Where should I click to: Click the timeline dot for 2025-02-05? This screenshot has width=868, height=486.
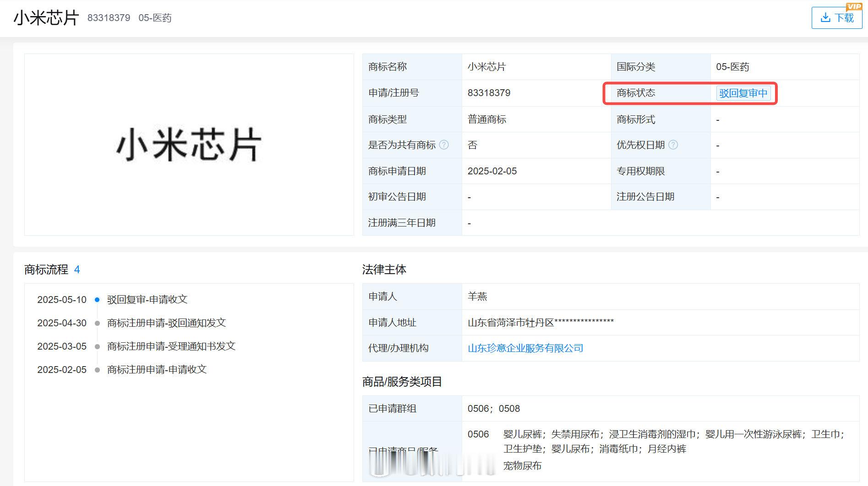coord(97,370)
